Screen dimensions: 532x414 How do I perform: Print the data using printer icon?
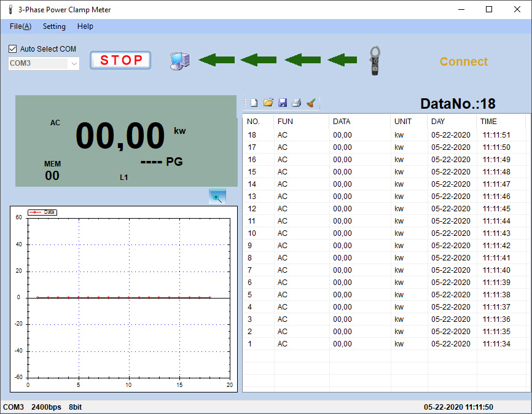296,103
